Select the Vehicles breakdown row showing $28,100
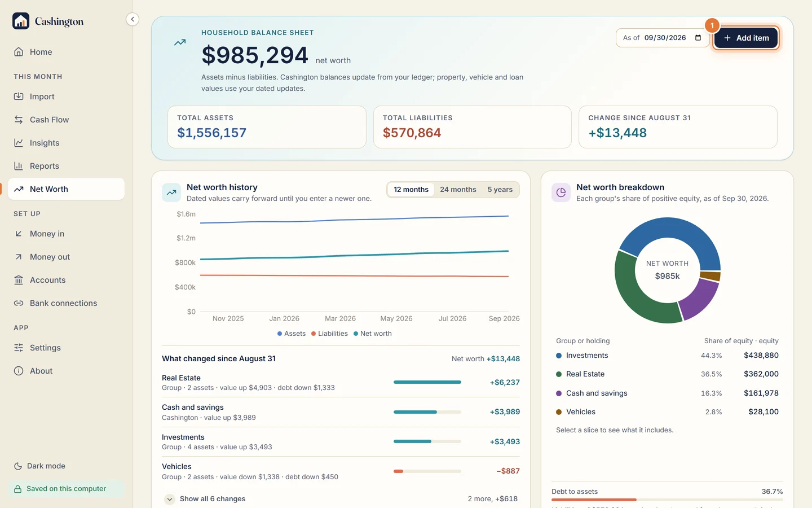The image size is (812, 508). 667,412
